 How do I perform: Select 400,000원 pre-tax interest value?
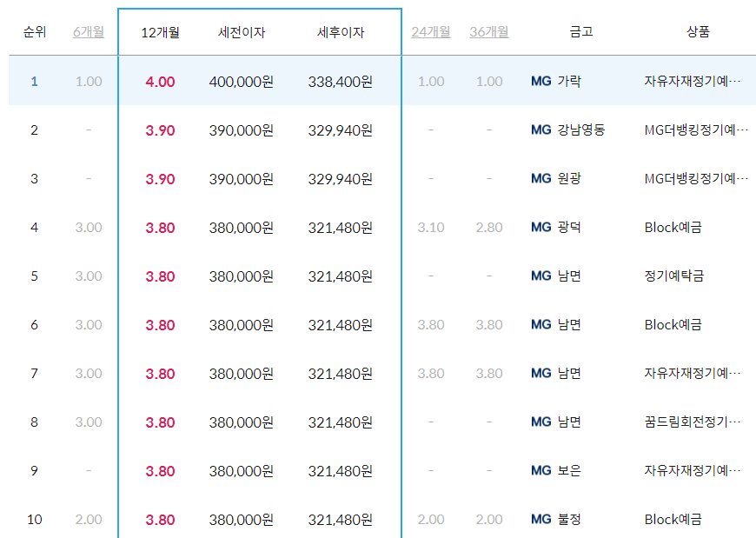click(x=241, y=82)
